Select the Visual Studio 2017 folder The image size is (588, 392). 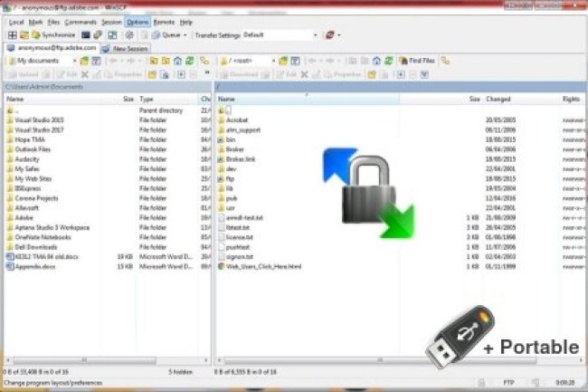(39, 129)
